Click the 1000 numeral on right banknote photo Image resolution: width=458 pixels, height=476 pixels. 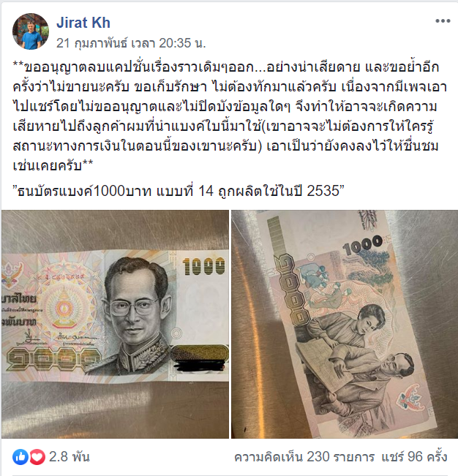click(x=362, y=245)
